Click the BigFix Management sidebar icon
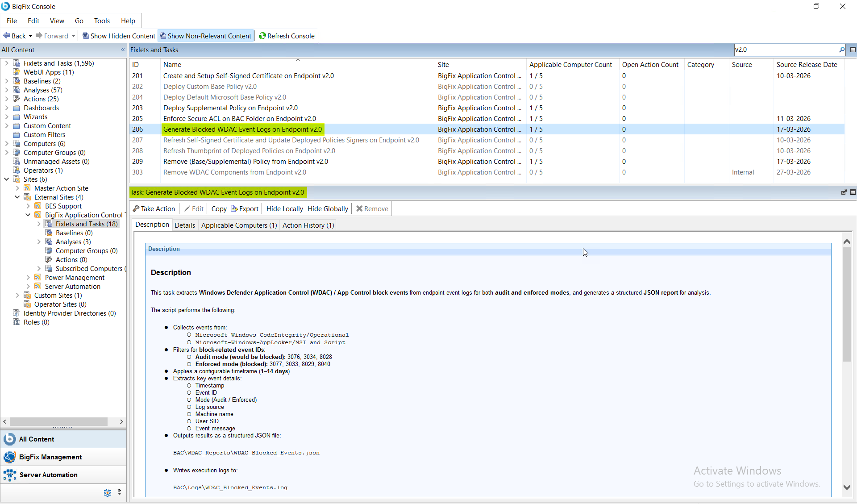The width and height of the screenshot is (857, 504). (9, 457)
